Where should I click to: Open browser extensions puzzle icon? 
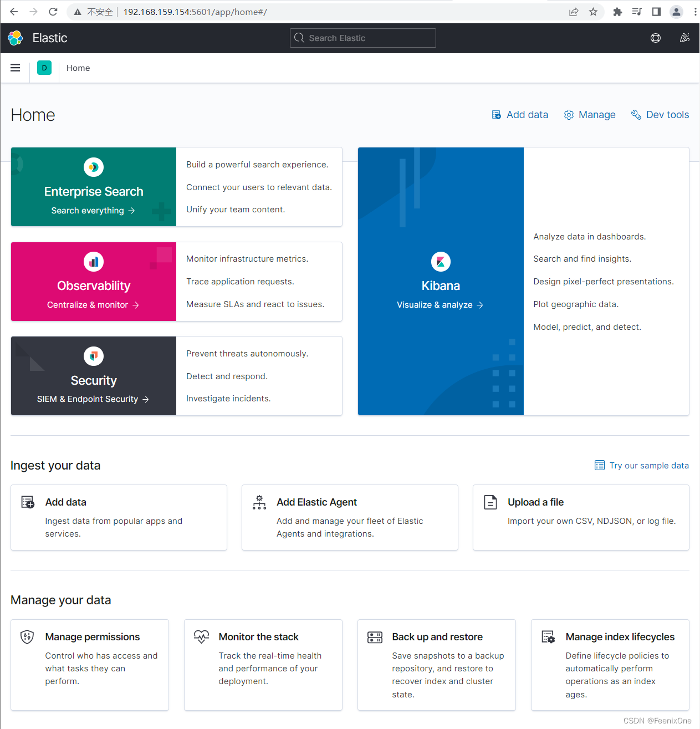[x=617, y=12]
